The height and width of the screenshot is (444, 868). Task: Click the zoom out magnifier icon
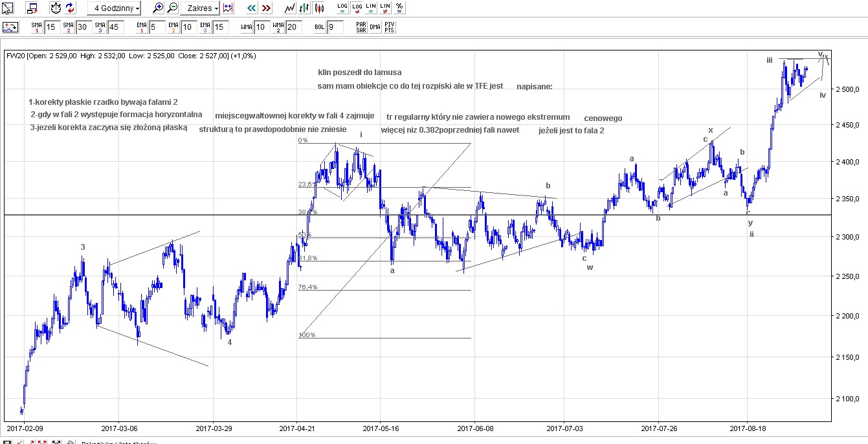coord(172,8)
